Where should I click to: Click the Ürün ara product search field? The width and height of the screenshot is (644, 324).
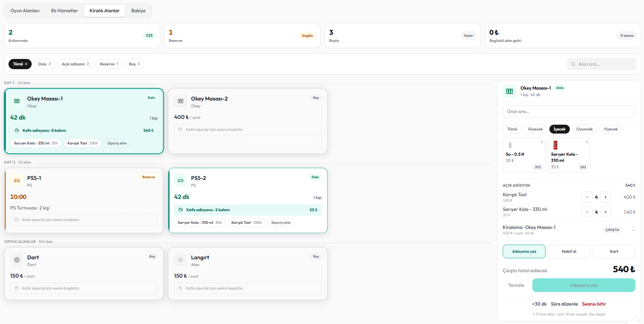(x=569, y=111)
